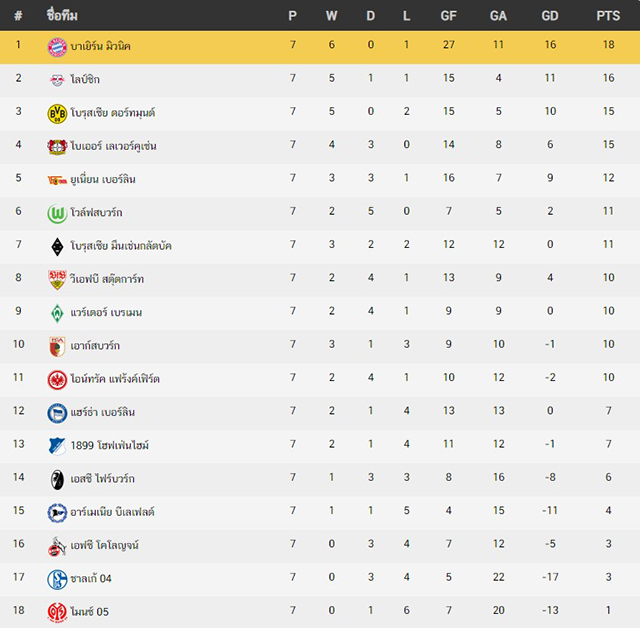Click the ชื่อทีม team name header
Viewport: 640px width, 628px height.
(x=62, y=15)
